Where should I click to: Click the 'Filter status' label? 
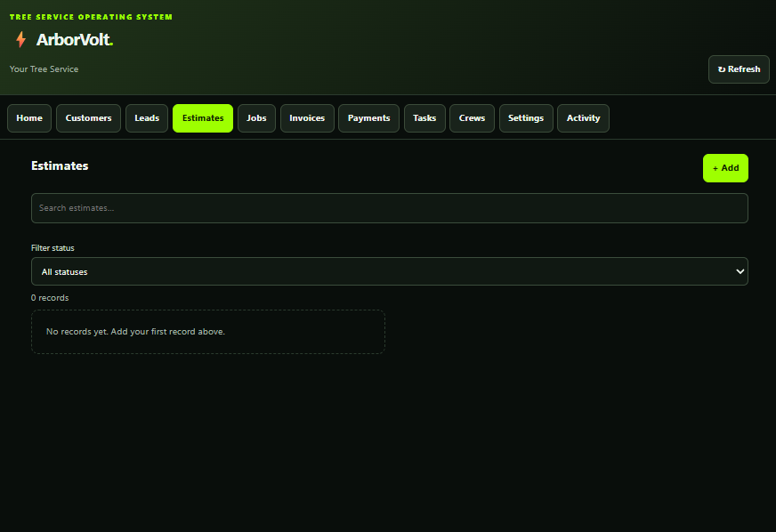[x=53, y=248]
